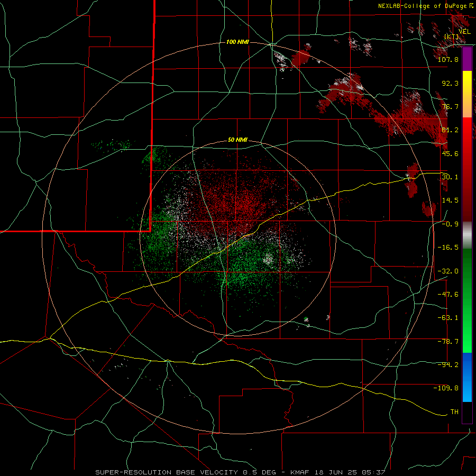Image resolution: width=476 pixels, height=476 pixels.
Task: Select the -109.8 legend value
Action: [446, 388]
